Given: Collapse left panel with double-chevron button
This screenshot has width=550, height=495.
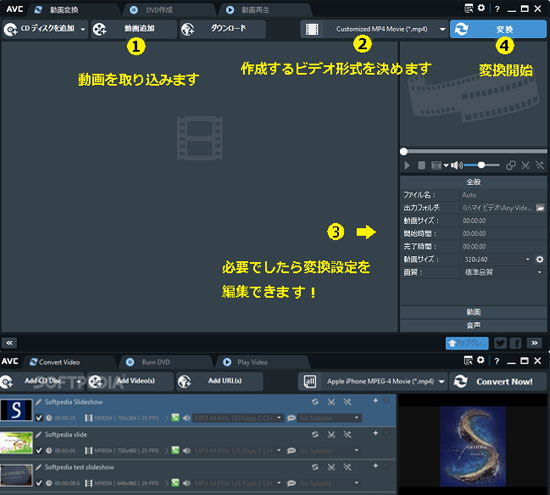Looking at the screenshot, I should click(x=9, y=343).
